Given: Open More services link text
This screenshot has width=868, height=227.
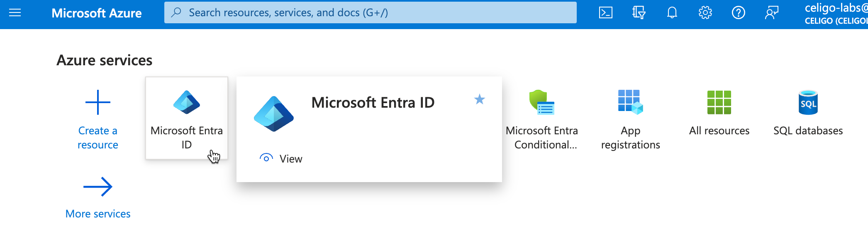Looking at the screenshot, I should [98, 214].
